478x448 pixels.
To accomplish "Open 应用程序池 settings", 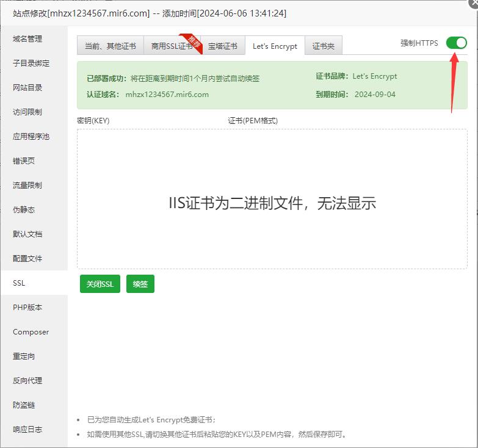I will (x=31, y=137).
